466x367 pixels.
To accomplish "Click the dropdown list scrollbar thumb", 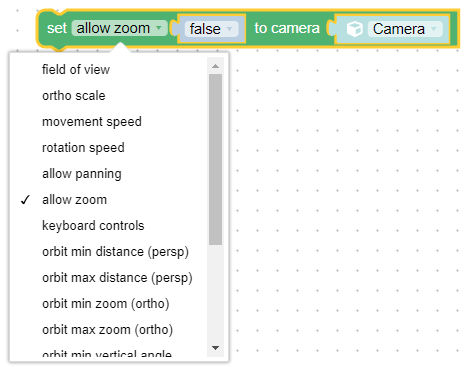I will click(215, 160).
